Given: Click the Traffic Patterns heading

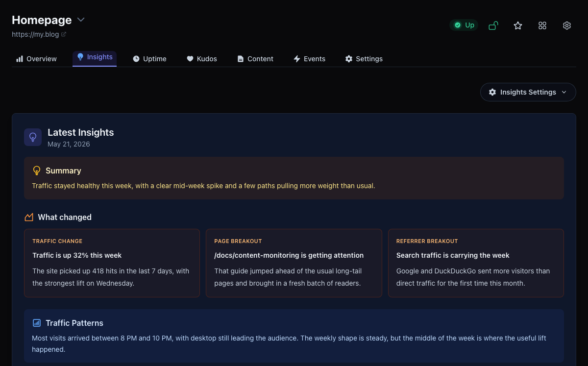Looking at the screenshot, I should click(x=74, y=323).
